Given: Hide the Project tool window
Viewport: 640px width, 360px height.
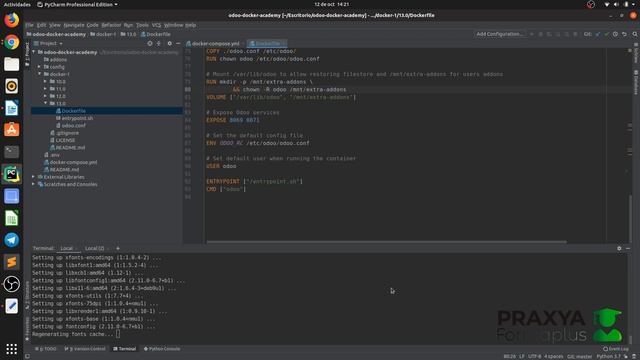Looking at the screenshot, I should tap(178, 43).
